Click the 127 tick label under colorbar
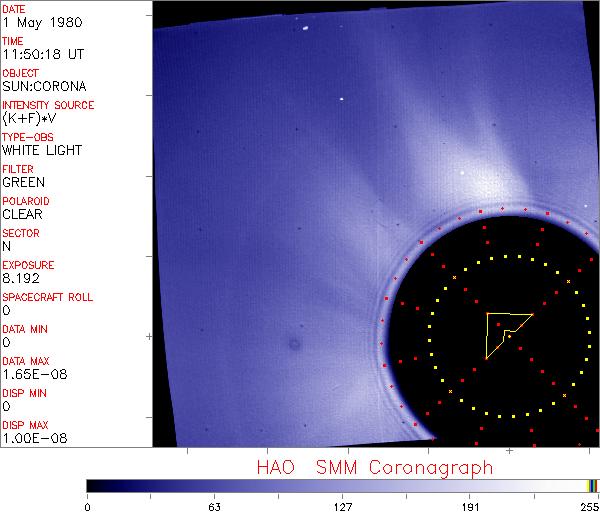The width and height of the screenshot is (600, 512). click(x=342, y=505)
